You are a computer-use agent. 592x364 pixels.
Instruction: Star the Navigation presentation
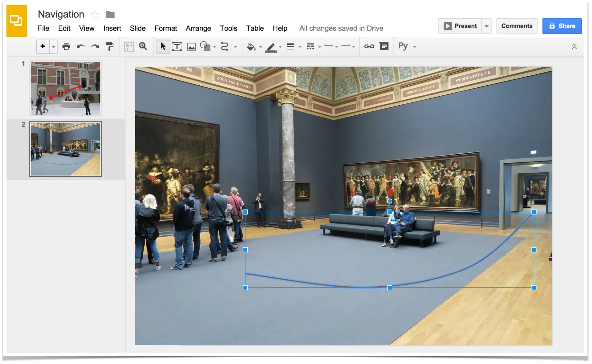95,14
